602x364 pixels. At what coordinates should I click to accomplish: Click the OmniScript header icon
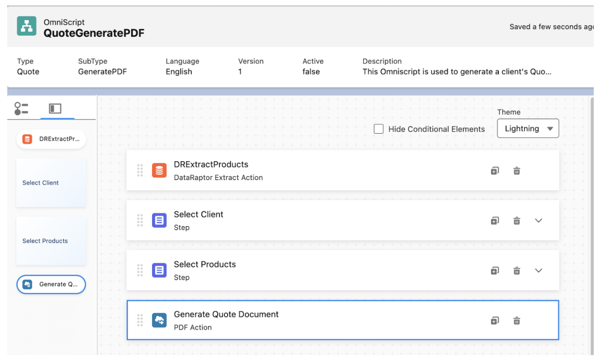coord(26,26)
